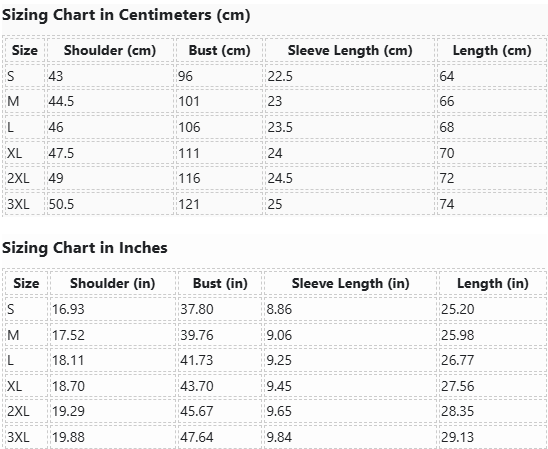Select the Bust (cm) header cell
Viewport: 548px width, 449px height.
click(x=219, y=50)
